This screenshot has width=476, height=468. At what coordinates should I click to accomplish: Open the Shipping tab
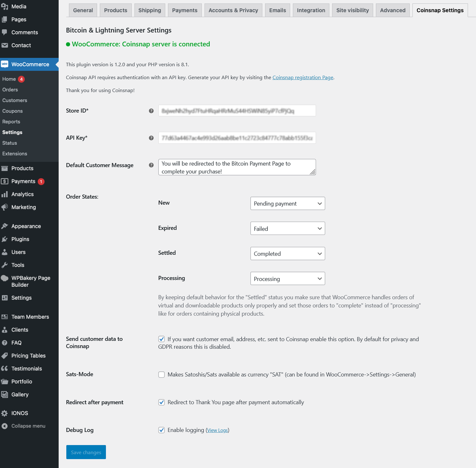point(150,10)
